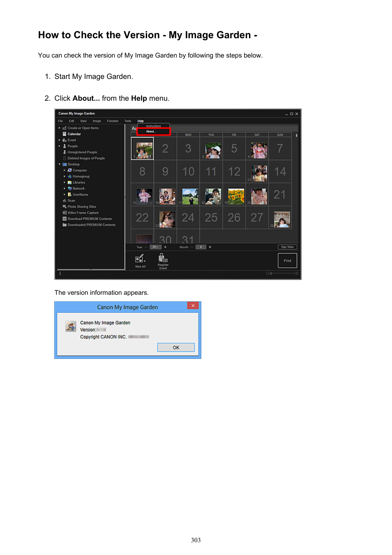This screenshot has width=392, height=555.
Task: Expand the UserName tree node
Action: point(65,194)
